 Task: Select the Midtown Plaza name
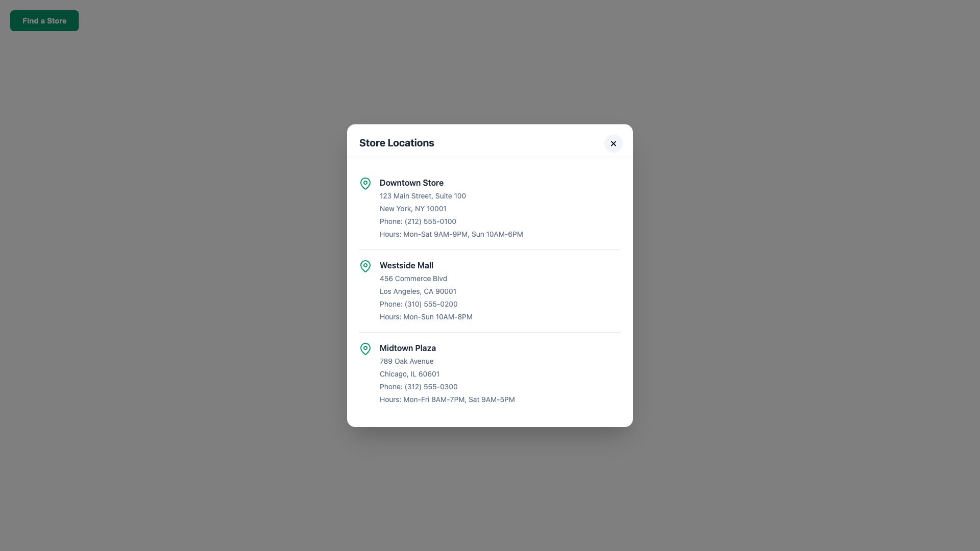point(407,348)
